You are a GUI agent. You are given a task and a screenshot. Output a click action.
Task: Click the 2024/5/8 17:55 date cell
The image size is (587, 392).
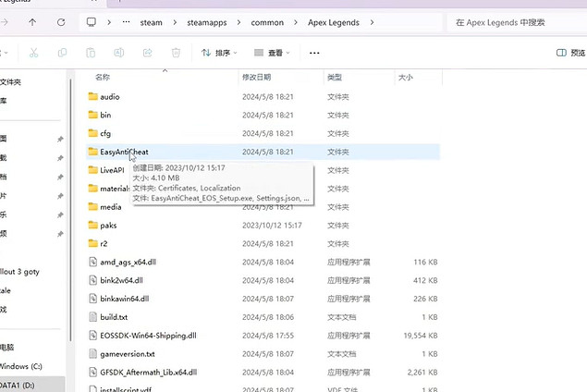268,336
